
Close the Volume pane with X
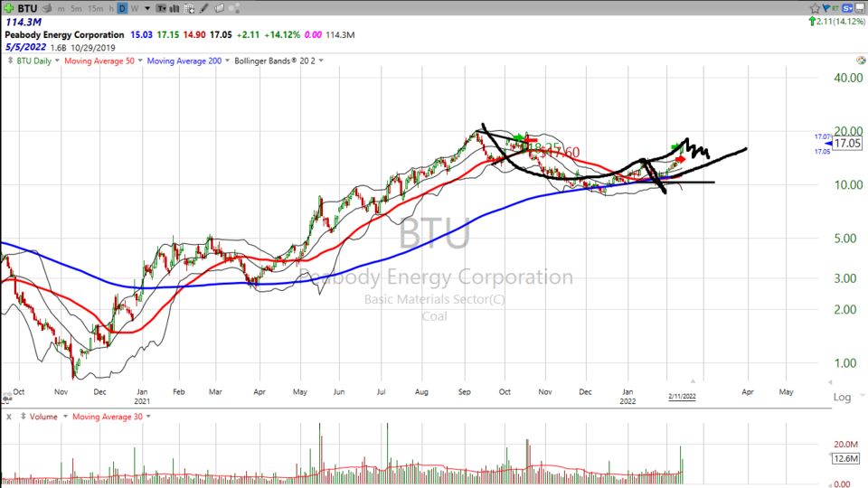(9, 417)
